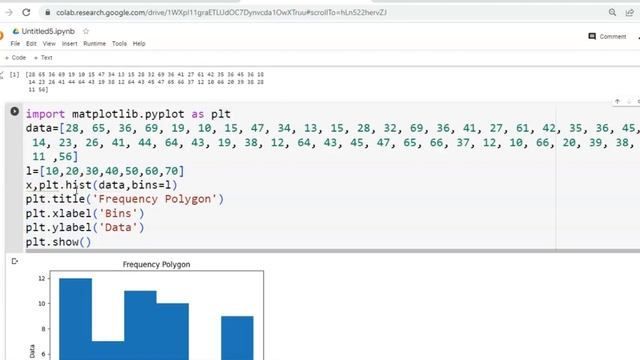Click the lock icon in address bar
This screenshot has width=640, height=360.
[48, 13]
